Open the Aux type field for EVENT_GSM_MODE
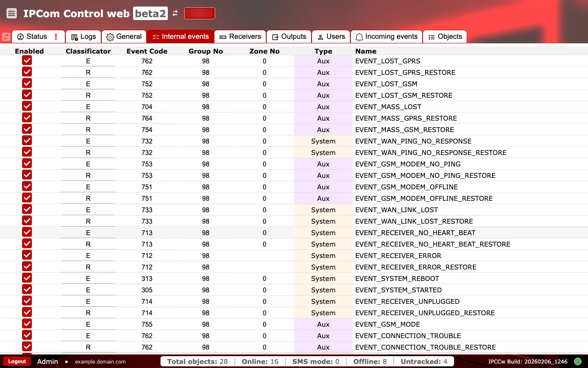Screen dimensions: 588x368 tap(323, 324)
